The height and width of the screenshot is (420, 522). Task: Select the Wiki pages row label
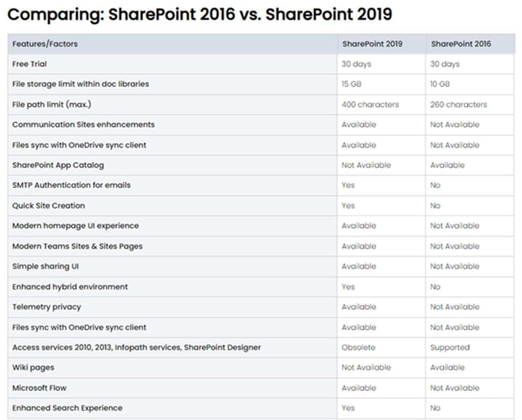(x=33, y=368)
